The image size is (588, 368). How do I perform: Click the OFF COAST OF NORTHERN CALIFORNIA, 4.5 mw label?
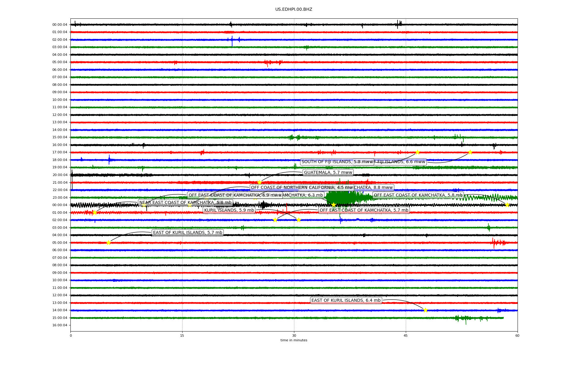(302, 188)
